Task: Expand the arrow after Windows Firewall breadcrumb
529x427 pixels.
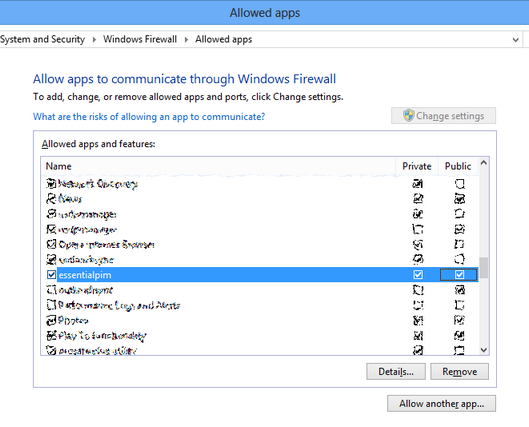Action: (x=186, y=40)
